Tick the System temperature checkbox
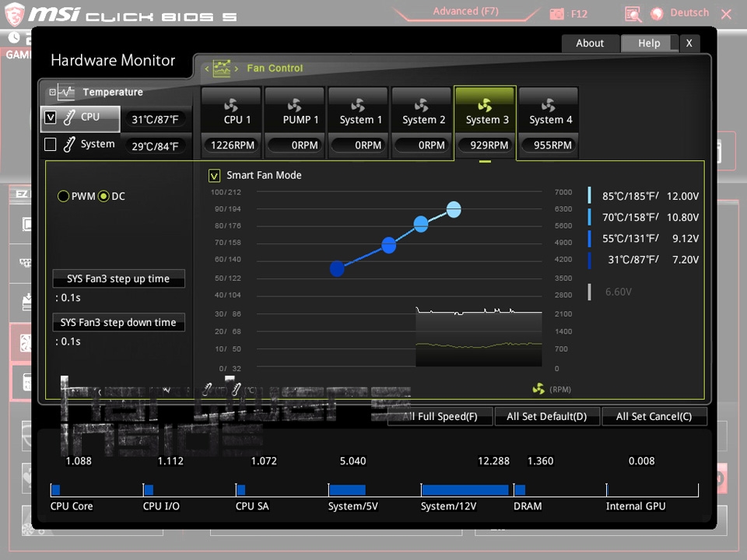This screenshot has height=560, width=747. (x=50, y=145)
